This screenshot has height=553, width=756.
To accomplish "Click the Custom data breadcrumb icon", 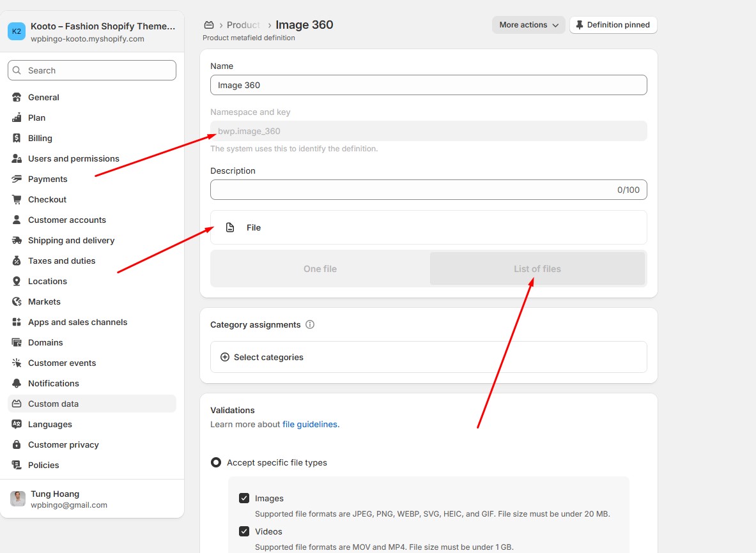I will pos(208,25).
